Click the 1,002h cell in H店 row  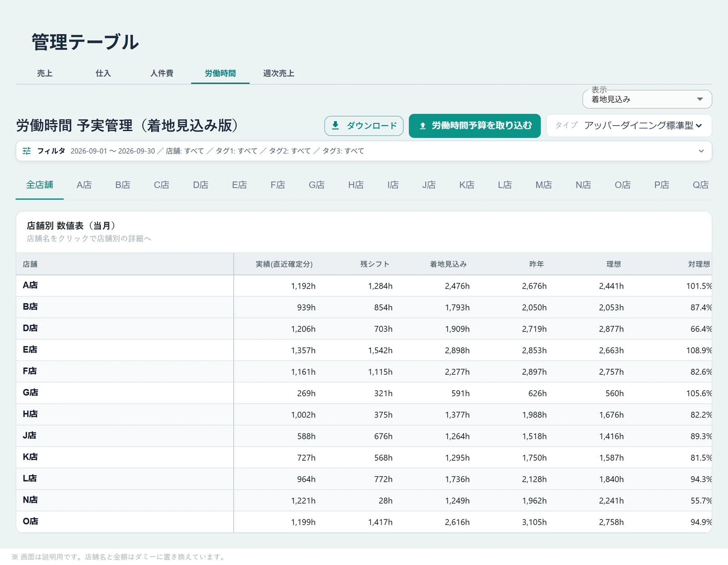coord(303,415)
